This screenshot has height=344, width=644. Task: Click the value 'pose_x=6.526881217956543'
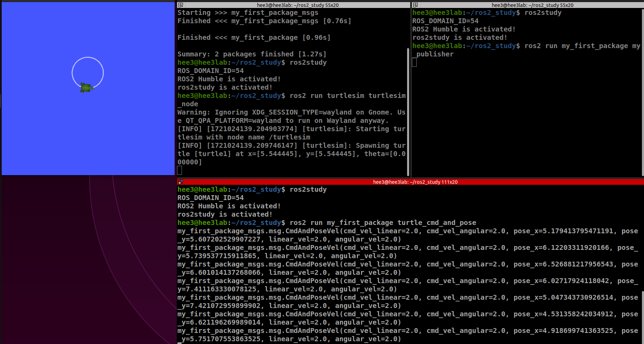[x=563, y=264]
